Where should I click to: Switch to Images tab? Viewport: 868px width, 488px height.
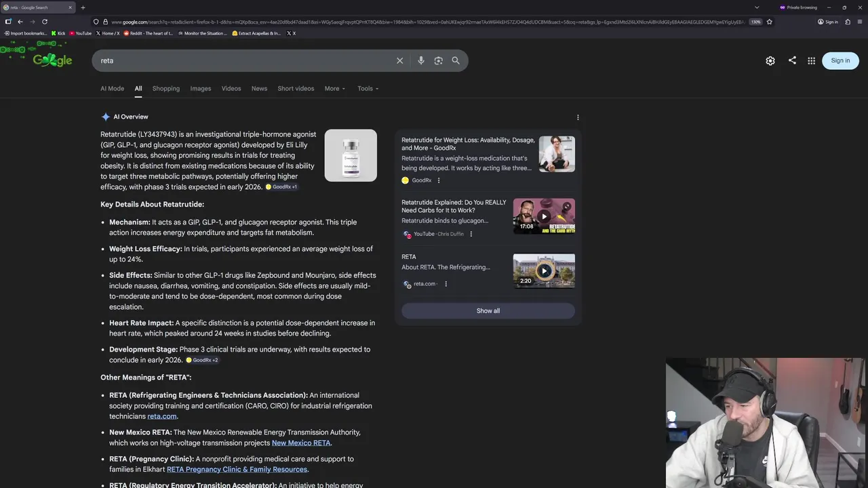click(201, 88)
